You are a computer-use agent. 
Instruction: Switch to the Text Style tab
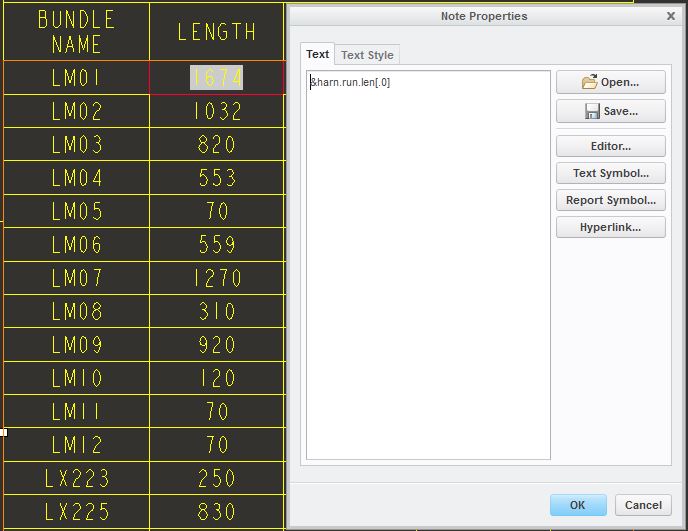367,55
